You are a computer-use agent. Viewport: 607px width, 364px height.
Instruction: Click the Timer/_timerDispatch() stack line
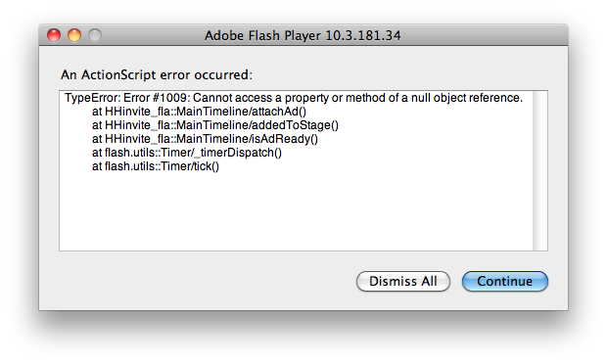pyautogui.click(x=187, y=153)
